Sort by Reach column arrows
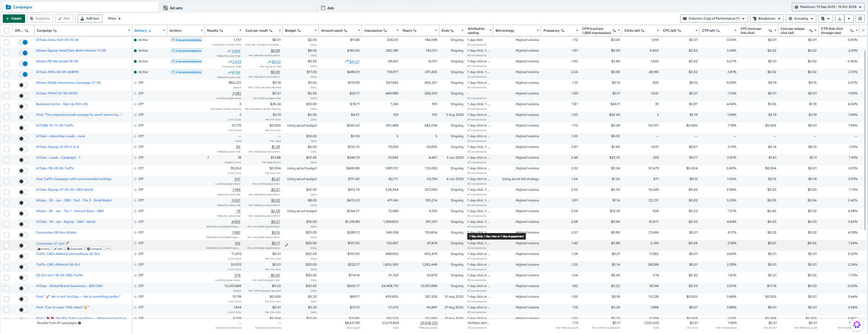The height and width of the screenshot is (334, 868). 415,31
